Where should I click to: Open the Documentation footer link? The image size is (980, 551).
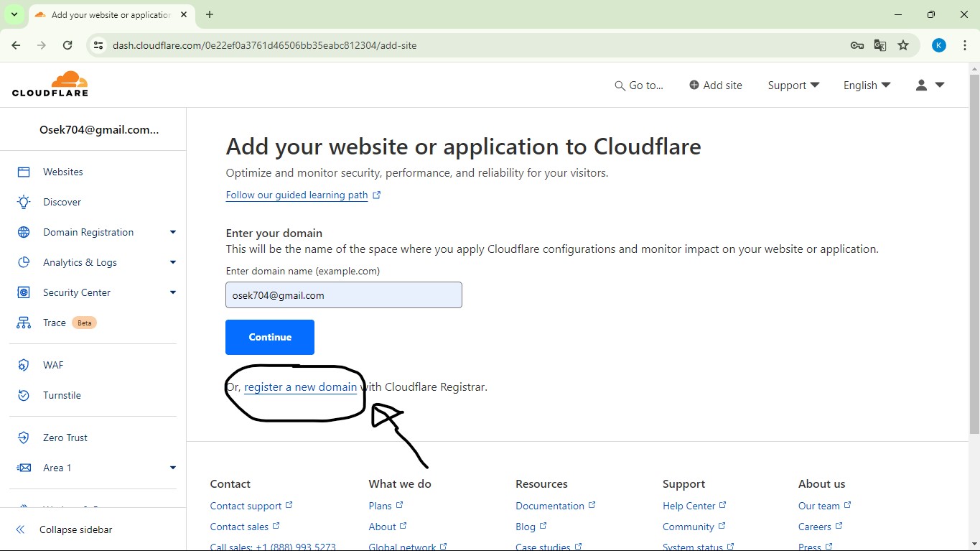point(556,506)
